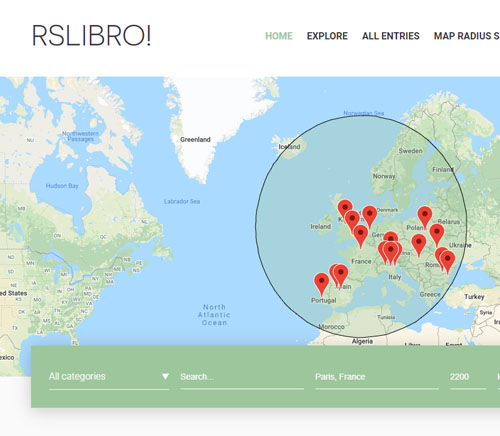The width and height of the screenshot is (500, 436).
Task: Click the northernmost pin over United Kingdom
Action: 345,210
